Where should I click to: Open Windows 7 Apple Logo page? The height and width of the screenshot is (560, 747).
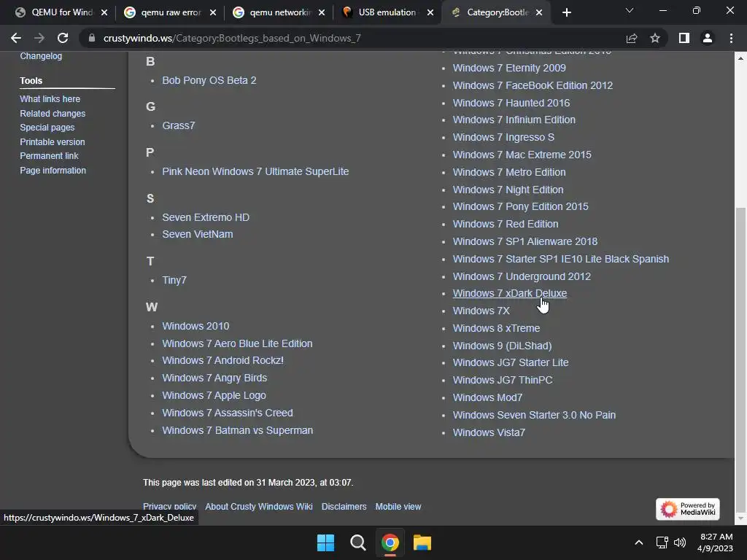214,395
